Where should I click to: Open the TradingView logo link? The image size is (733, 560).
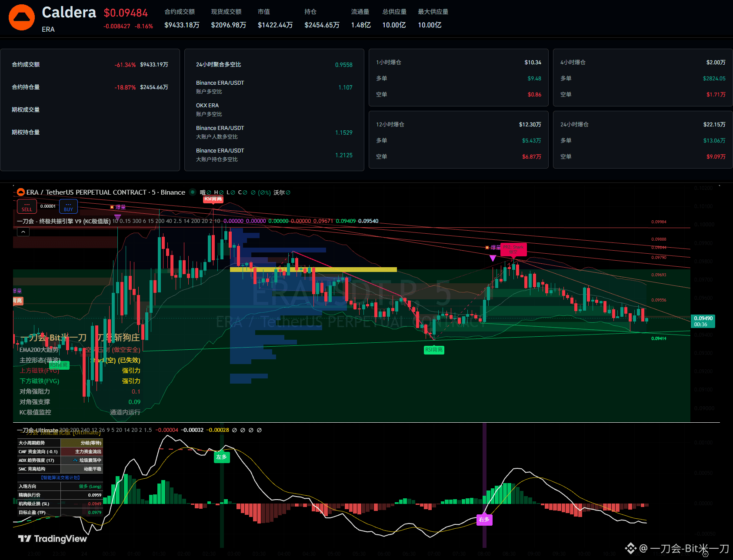coord(53,539)
